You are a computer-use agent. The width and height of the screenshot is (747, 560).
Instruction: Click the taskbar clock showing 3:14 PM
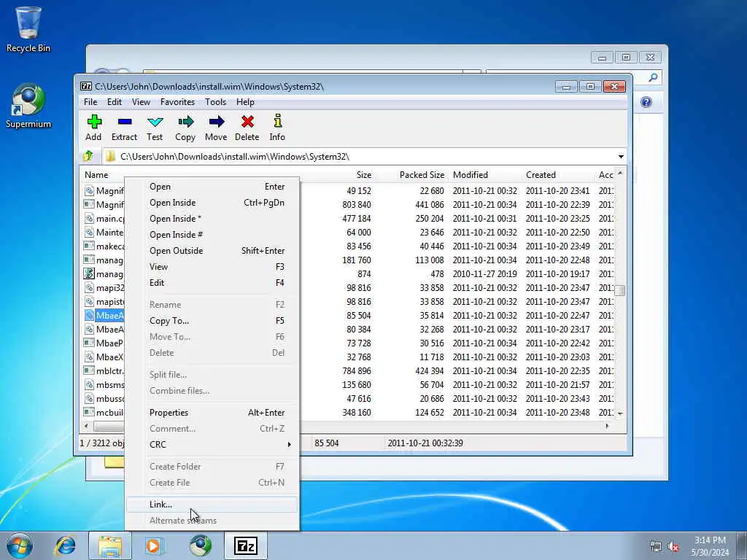(x=710, y=546)
